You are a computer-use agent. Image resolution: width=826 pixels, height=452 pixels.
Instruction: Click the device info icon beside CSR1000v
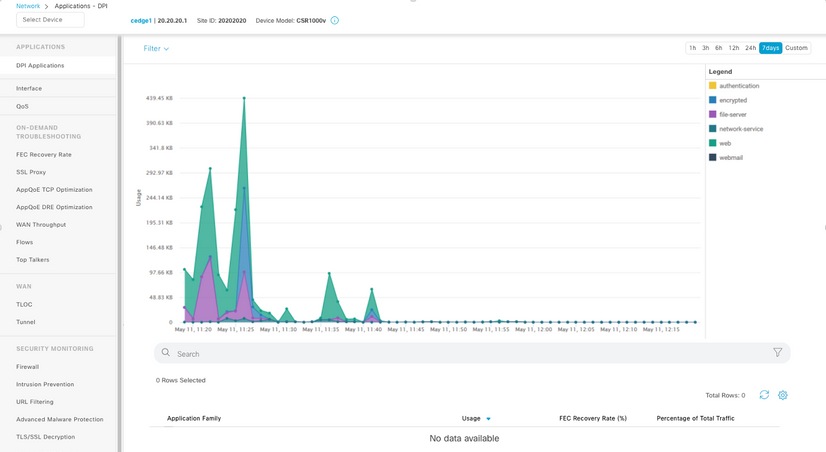click(x=335, y=21)
